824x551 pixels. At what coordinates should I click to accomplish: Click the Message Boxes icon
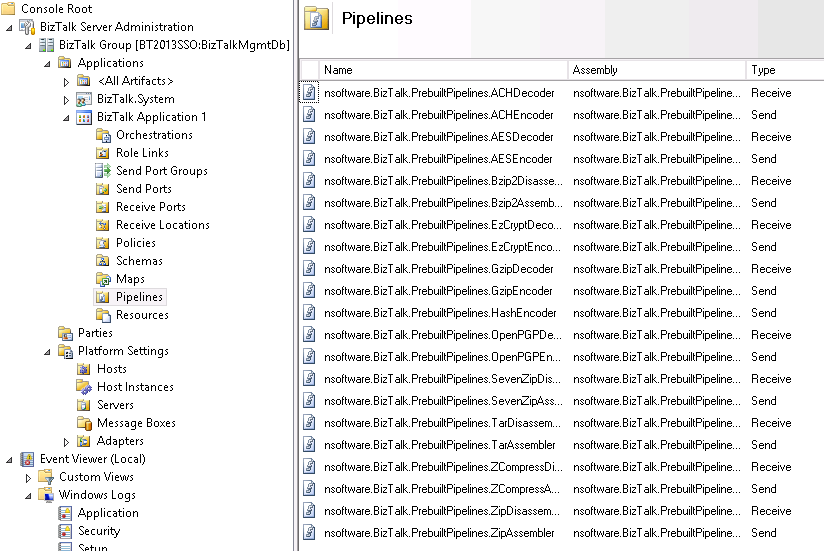[84, 423]
